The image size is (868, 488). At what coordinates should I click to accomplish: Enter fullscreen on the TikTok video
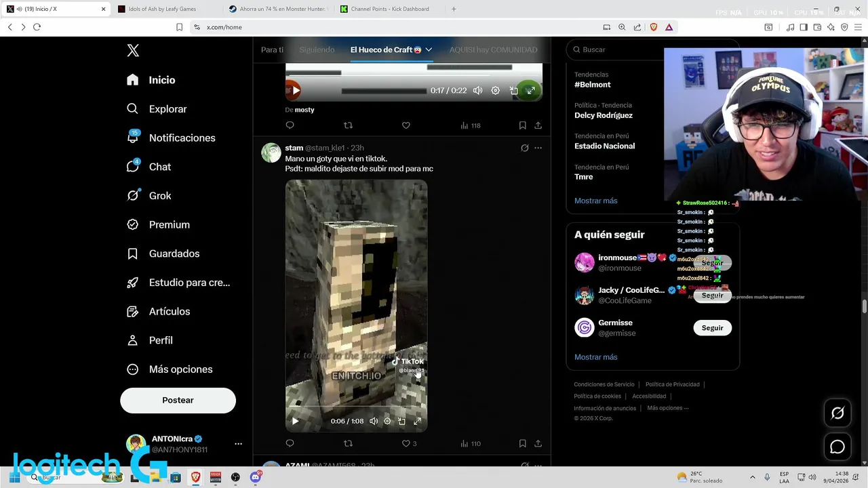[x=417, y=421]
